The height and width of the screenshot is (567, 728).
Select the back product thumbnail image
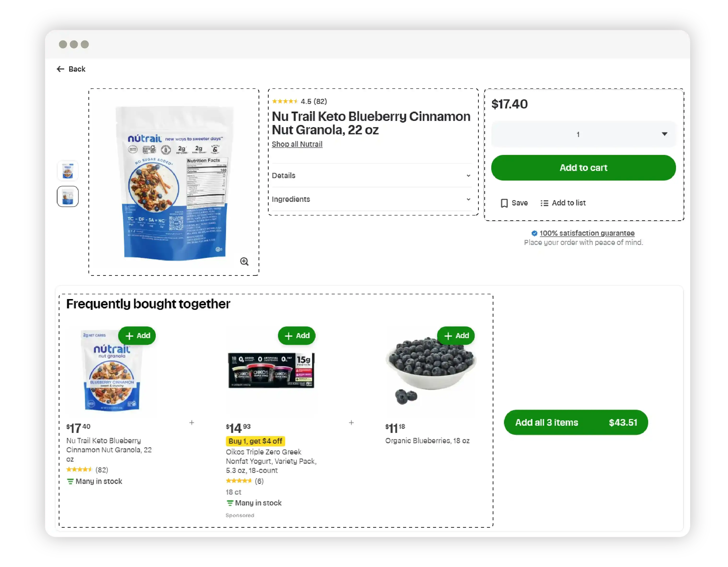(x=67, y=196)
